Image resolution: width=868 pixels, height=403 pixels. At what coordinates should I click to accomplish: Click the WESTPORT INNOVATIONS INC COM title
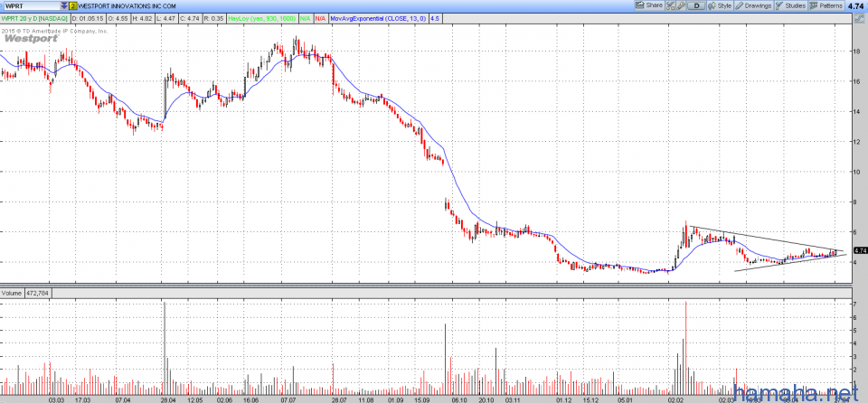pyautogui.click(x=127, y=5)
